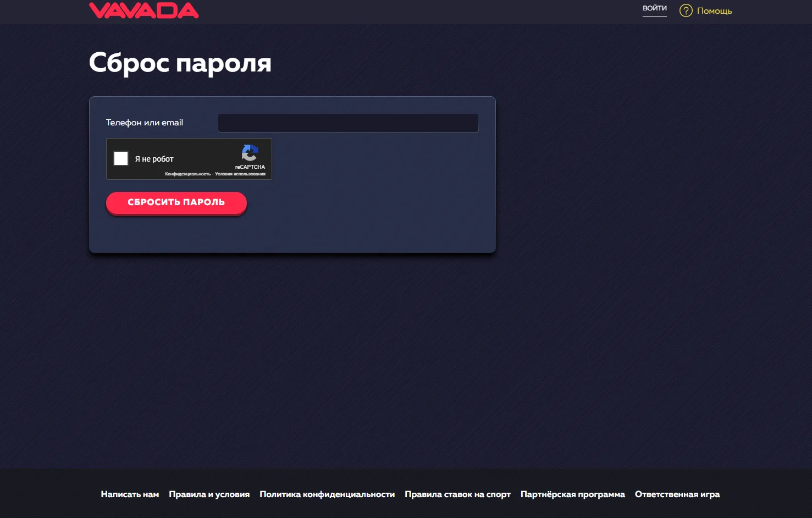Open Политика конфиденциальности

click(328, 494)
